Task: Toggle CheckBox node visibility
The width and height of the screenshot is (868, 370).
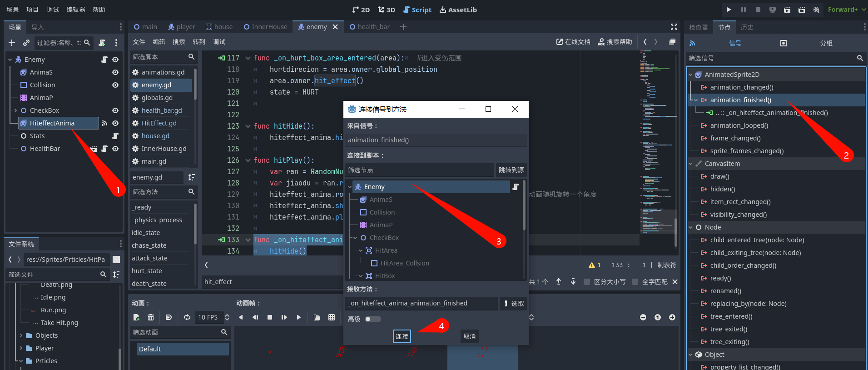Action: tap(115, 110)
